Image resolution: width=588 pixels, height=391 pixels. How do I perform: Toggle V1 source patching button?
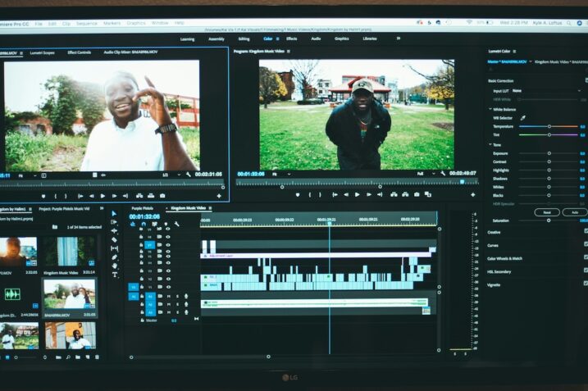(x=134, y=287)
